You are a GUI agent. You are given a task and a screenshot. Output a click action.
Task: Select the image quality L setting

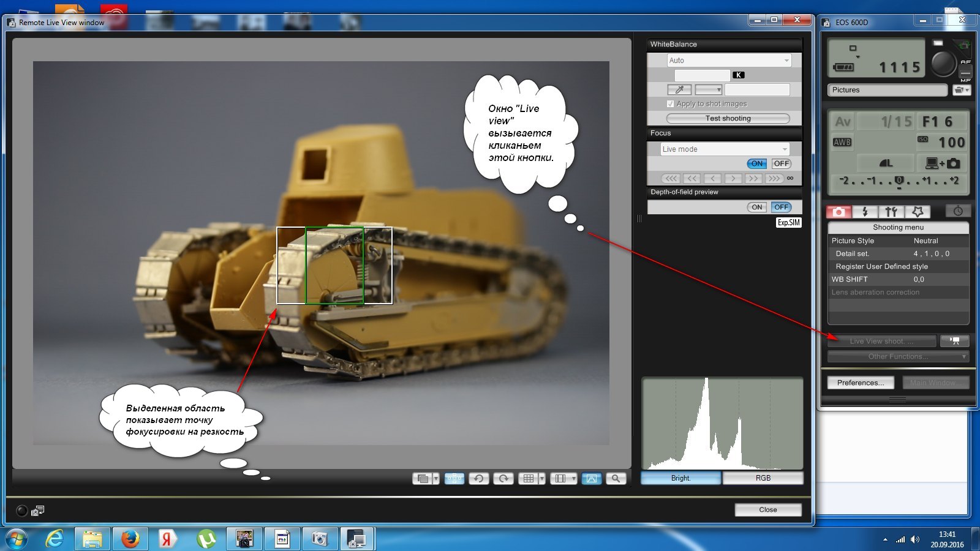tap(886, 163)
